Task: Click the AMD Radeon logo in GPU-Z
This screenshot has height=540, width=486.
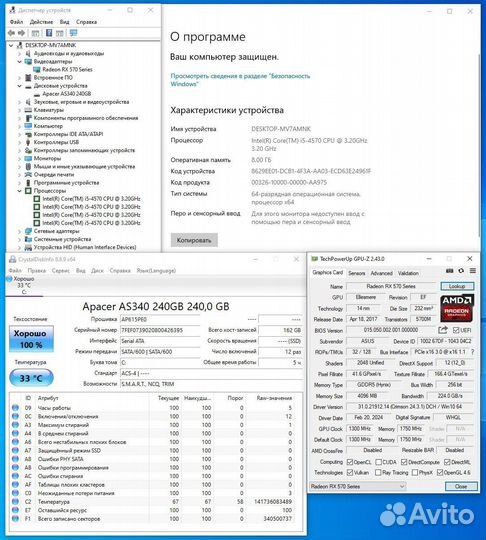Action: click(x=456, y=308)
